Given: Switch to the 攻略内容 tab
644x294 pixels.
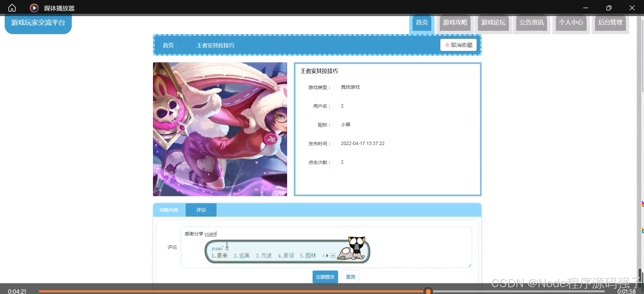Looking at the screenshot, I should (169, 210).
